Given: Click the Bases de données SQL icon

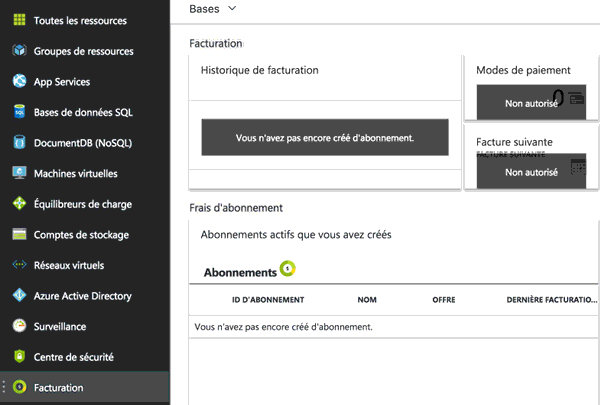Looking at the screenshot, I should coord(19,111).
